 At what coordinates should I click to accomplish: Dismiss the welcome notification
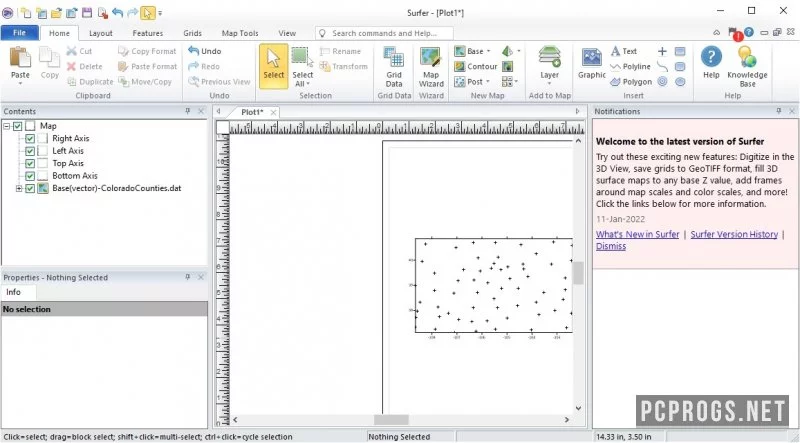point(611,246)
